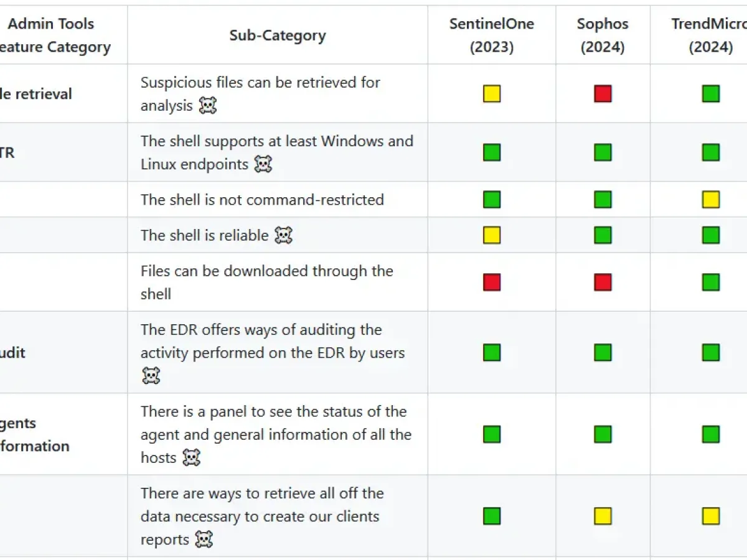This screenshot has height=560, width=747.
Task: Click SentinelOne's yellow square for suspicious file retrieval
Action: (492, 94)
